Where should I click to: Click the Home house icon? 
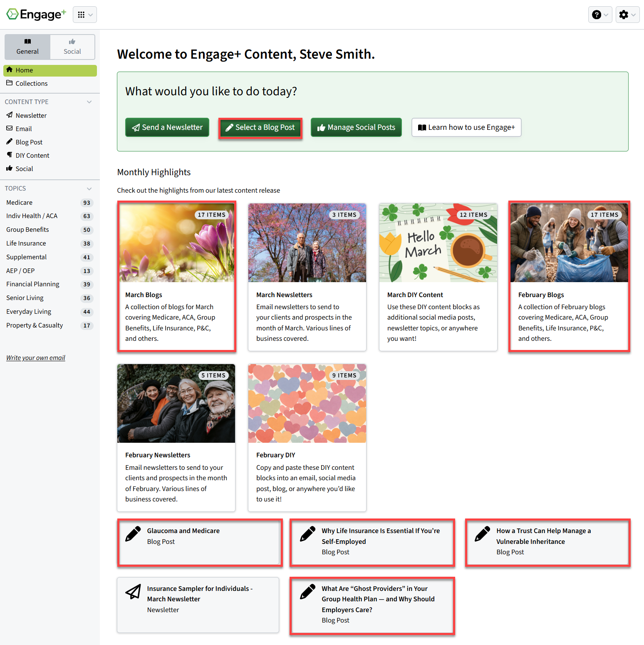pyautogui.click(x=9, y=69)
